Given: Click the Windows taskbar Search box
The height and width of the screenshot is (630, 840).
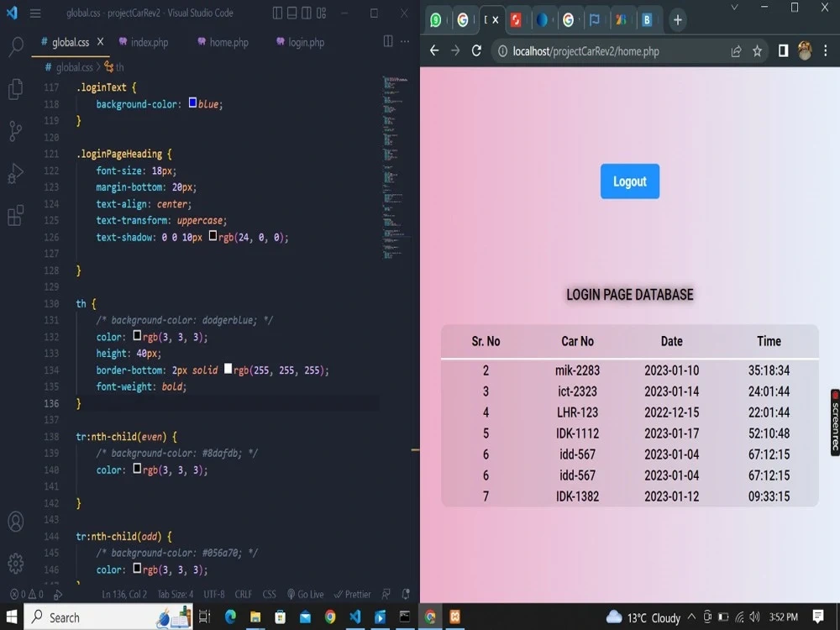Looking at the screenshot, I should [x=108, y=617].
